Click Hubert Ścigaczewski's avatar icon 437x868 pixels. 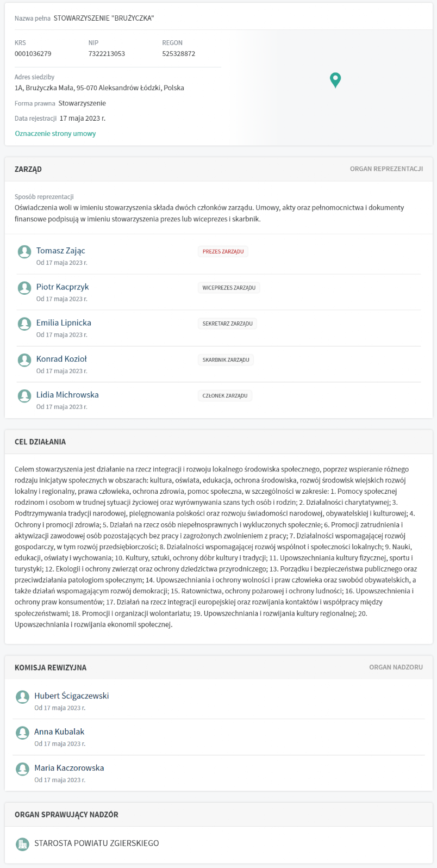coord(22,696)
